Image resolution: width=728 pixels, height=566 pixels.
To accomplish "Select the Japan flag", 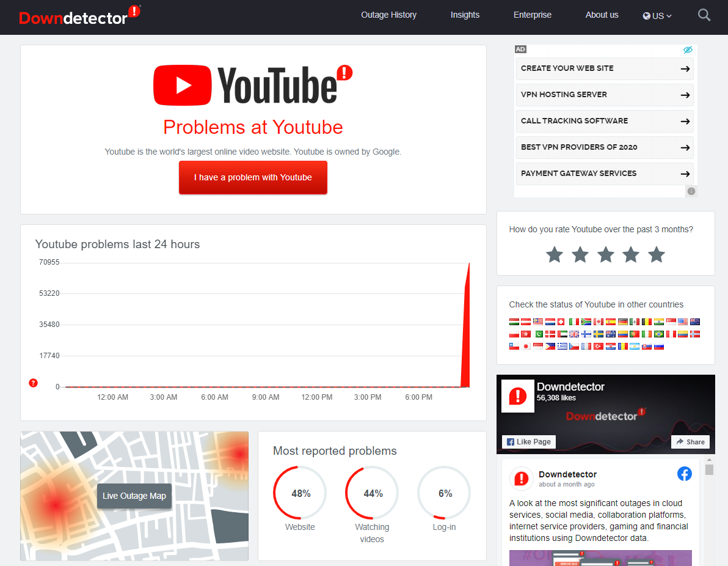I will point(526,346).
